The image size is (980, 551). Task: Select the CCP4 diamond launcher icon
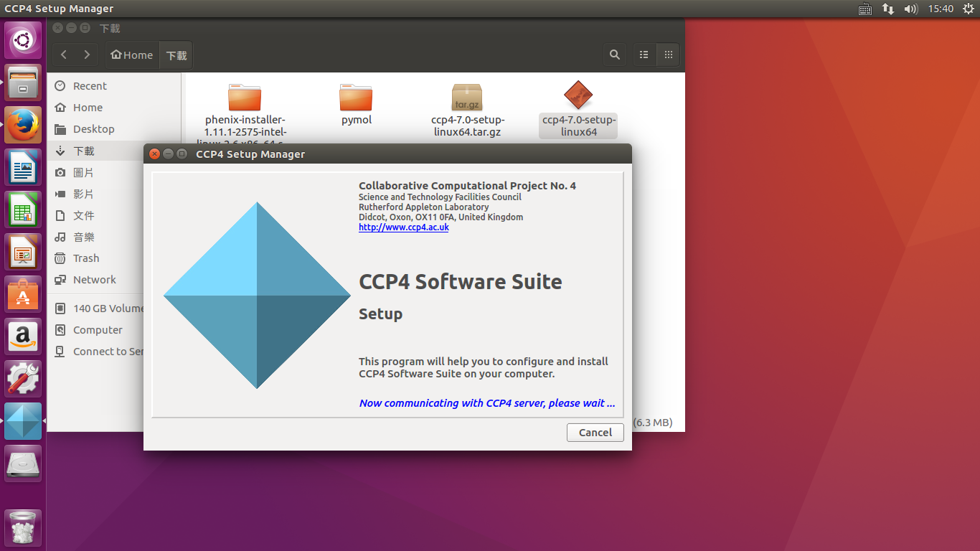pos(23,421)
